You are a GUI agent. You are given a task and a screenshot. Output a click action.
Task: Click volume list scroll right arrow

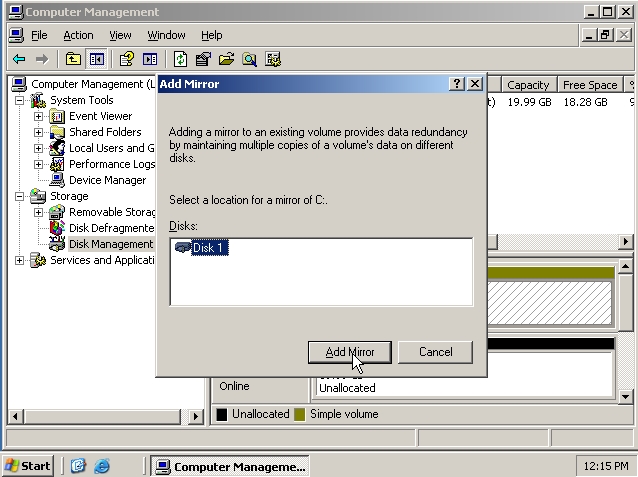(626, 242)
